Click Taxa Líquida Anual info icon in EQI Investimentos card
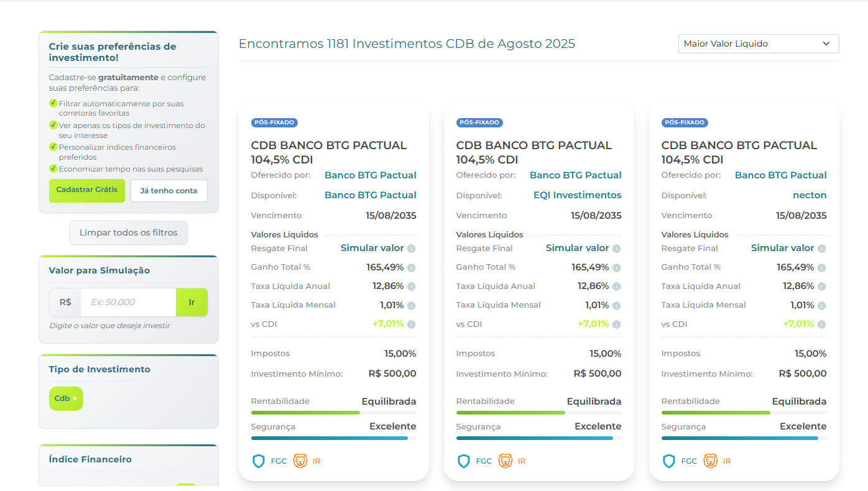Image resolution: width=868 pixels, height=491 pixels. (x=616, y=287)
